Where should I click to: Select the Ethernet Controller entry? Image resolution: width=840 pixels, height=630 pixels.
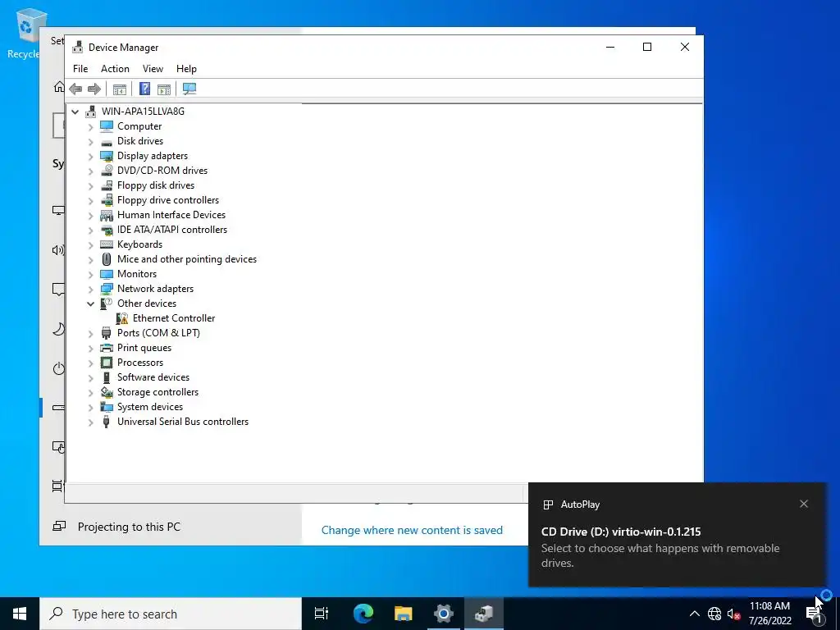tap(174, 318)
